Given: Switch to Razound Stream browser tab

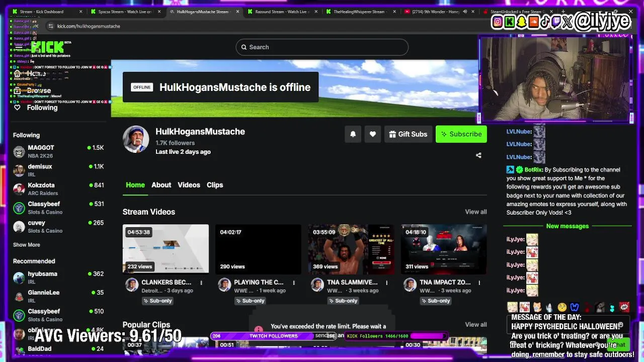Looking at the screenshot, I should tap(282, 12).
